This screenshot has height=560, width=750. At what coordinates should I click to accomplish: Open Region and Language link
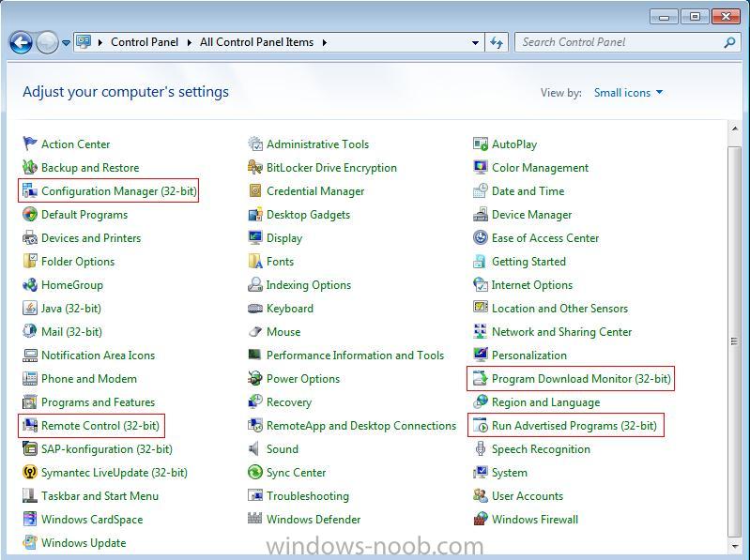pyautogui.click(x=545, y=402)
